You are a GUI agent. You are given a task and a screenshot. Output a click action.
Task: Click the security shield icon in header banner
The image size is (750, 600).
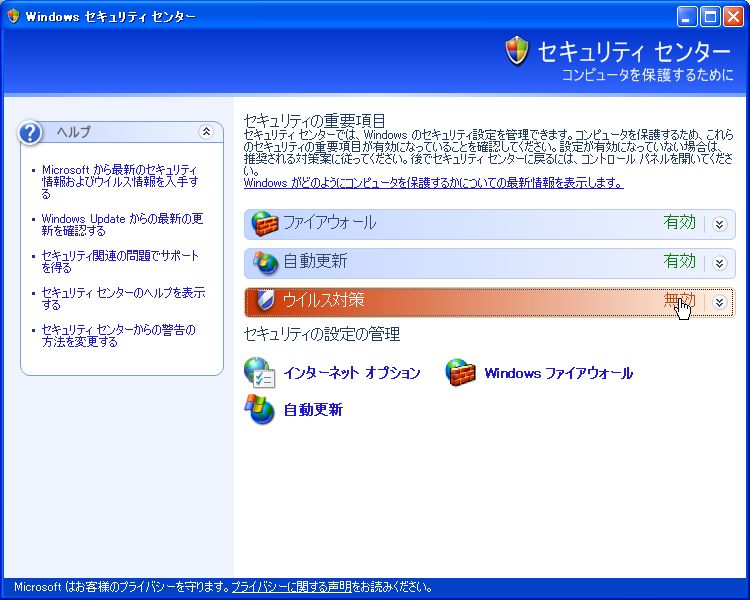(517, 51)
